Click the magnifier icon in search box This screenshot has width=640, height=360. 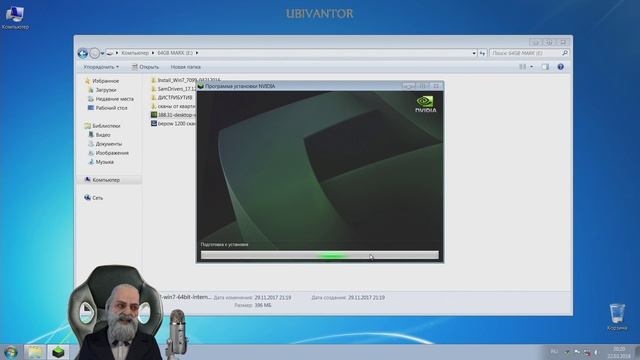tap(565, 53)
